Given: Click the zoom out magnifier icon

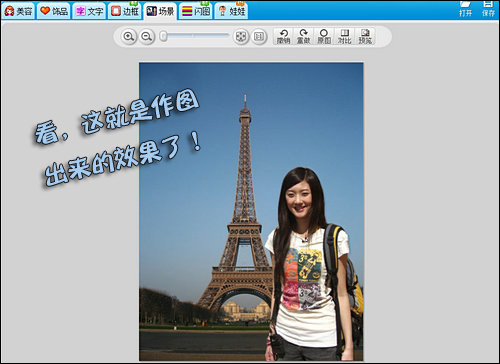Looking at the screenshot, I should coord(147,36).
